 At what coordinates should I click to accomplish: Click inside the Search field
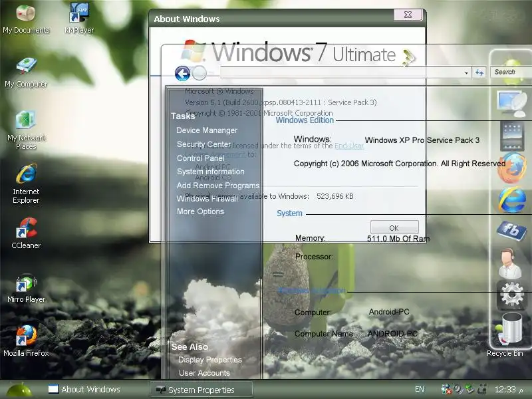point(511,72)
